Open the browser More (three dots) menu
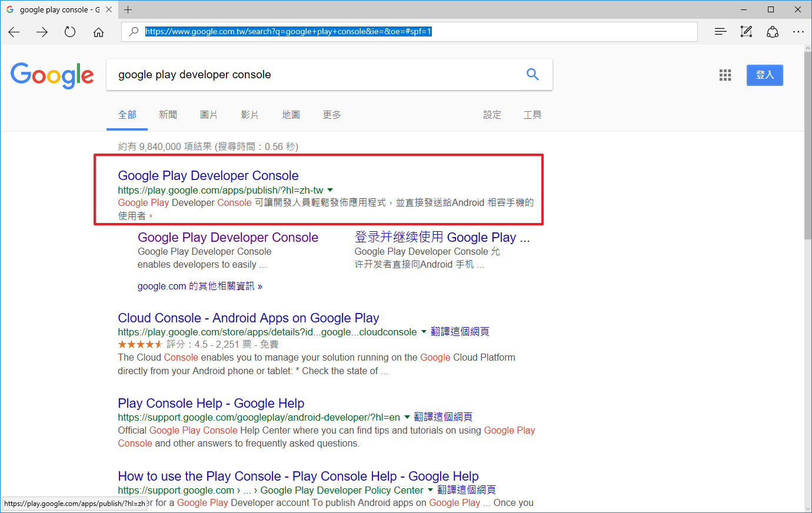 tap(798, 32)
